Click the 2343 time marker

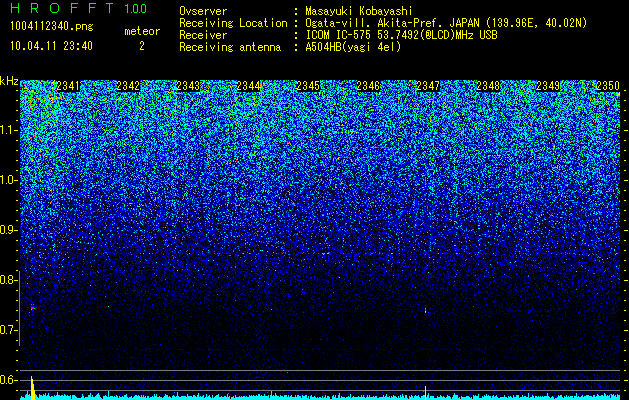(188, 86)
